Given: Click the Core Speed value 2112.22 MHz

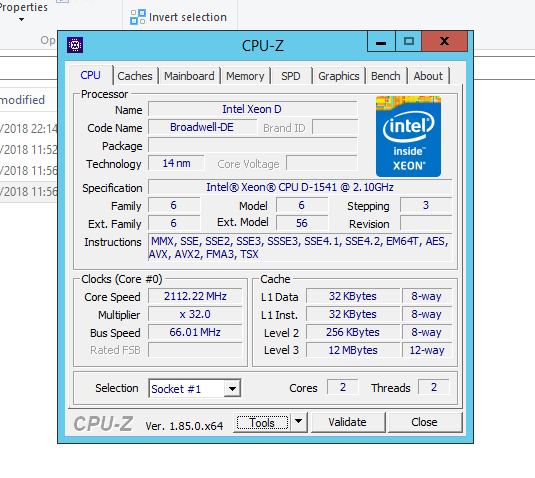Looking at the screenshot, I should (x=195, y=296).
